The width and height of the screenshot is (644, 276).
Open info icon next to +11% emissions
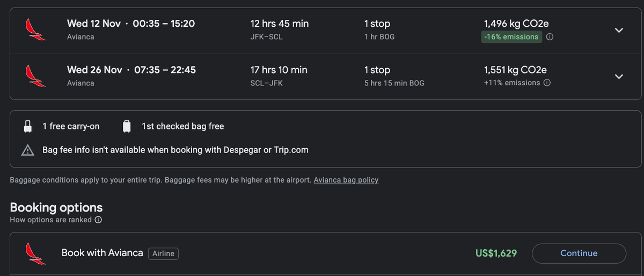pyautogui.click(x=547, y=83)
